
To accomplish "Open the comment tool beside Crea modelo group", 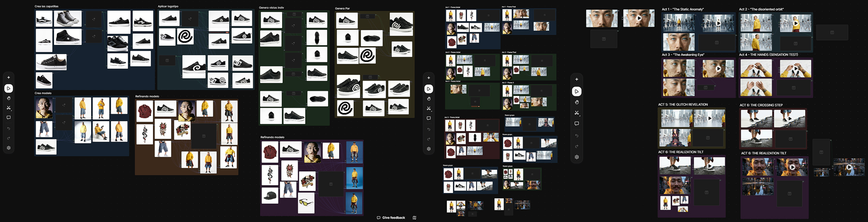I will coord(9,117).
